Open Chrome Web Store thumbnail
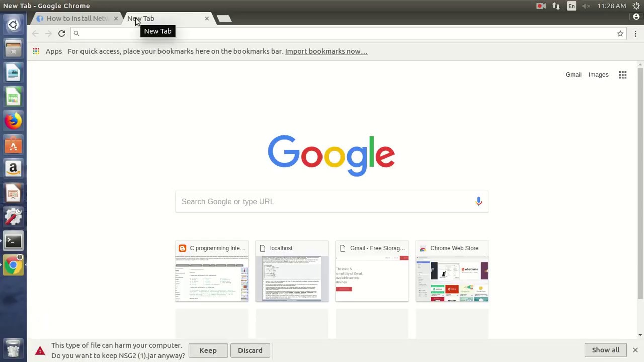Viewport: 644px width, 362px height. (x=452, y=271)
